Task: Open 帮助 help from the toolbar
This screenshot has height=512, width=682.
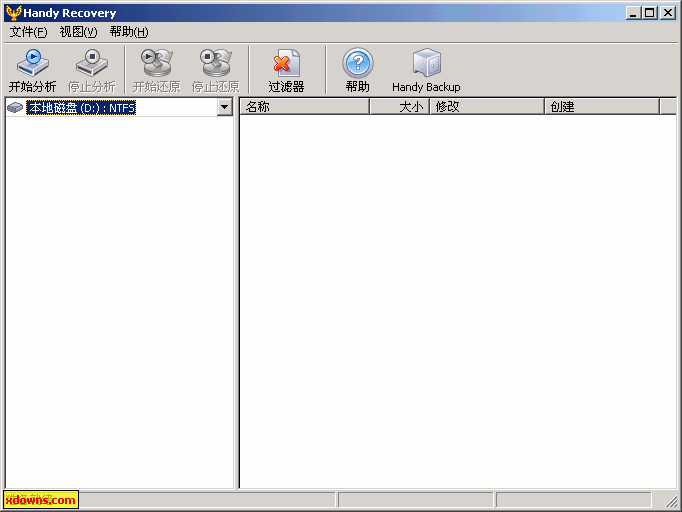Action: click(358, 70)
